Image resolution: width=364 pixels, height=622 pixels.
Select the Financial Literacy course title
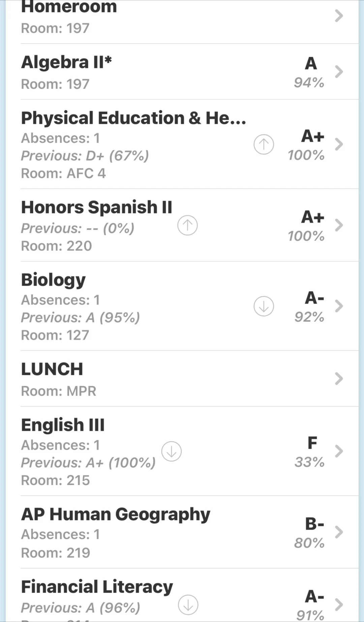[97, 587]
